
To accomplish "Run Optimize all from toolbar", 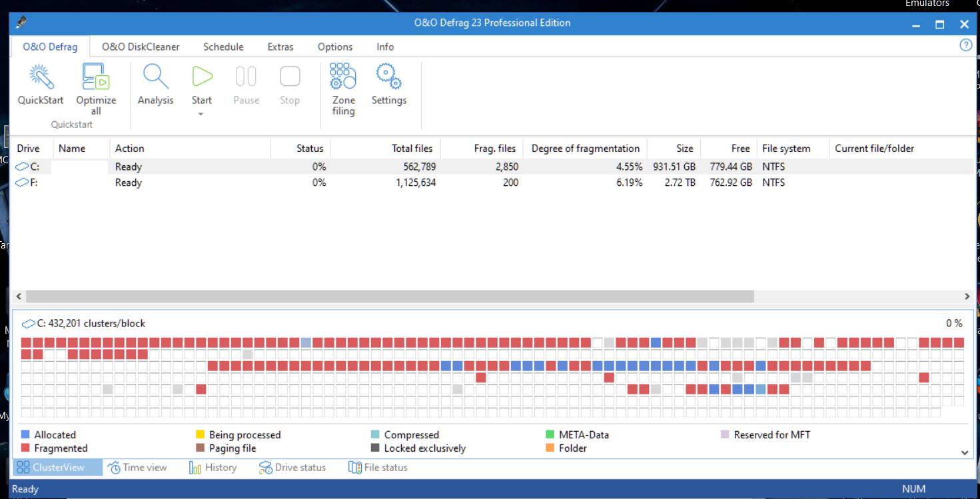I will pos(96,77).
